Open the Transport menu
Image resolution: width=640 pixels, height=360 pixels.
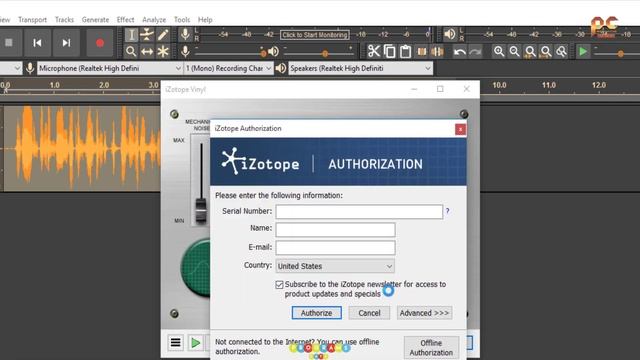(x=32, y=20)
